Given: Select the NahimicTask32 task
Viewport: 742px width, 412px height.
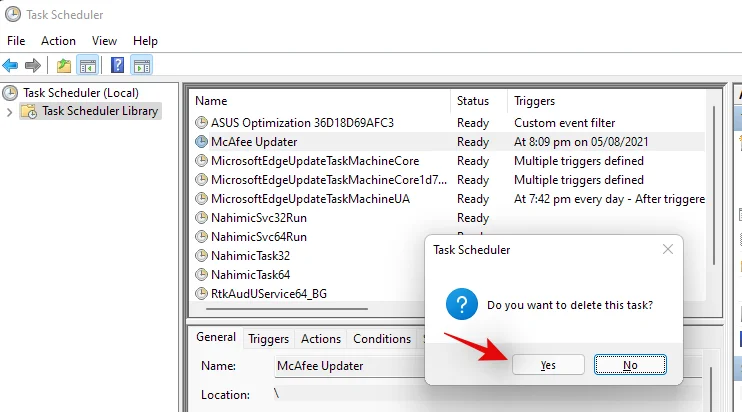Looking at the screenshot, I should (250, 255).
